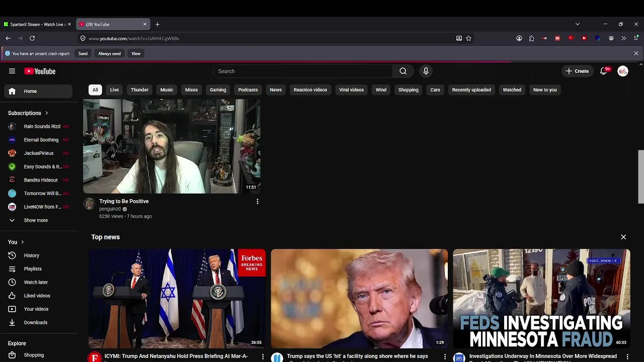The width and height of the screenshot is (644, 362).
Task: Show overflow toolbar extensions chevron
Action: click(x=623, y=38)
